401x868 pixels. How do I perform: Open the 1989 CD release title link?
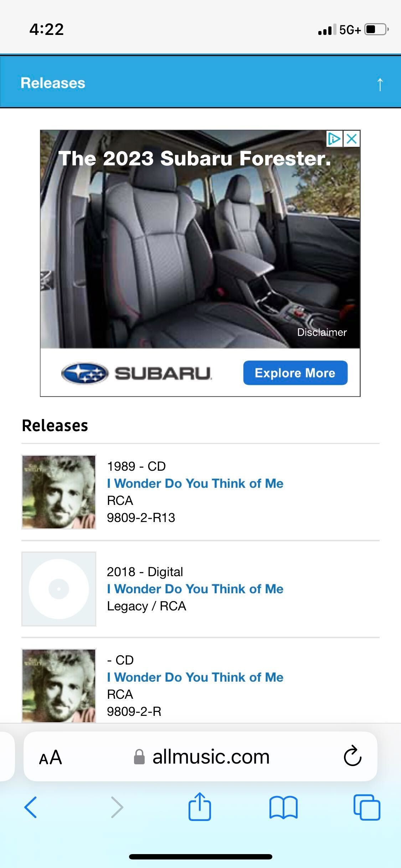195,483
